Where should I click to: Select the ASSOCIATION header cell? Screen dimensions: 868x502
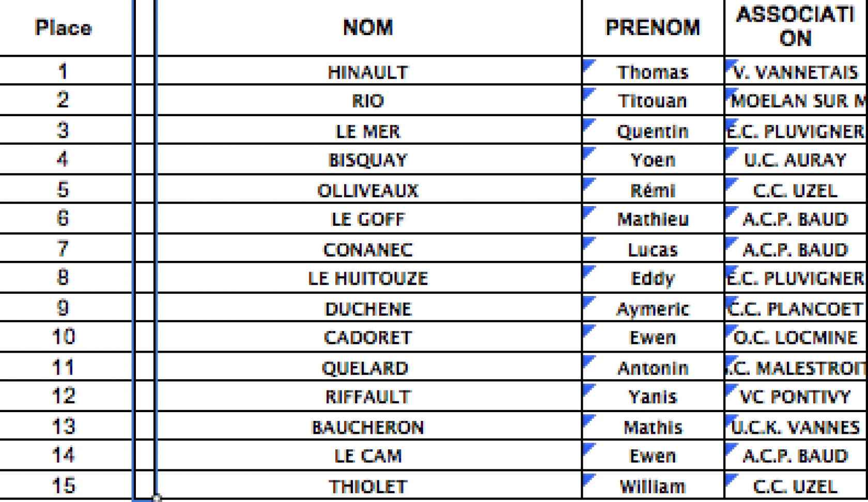pos(796,27)
